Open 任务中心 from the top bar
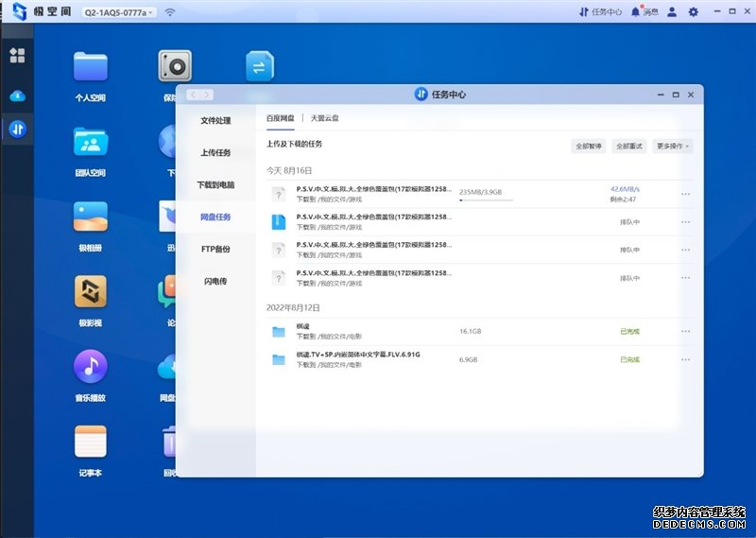This screenshot has height=538, width=756. tap(600, 12)
